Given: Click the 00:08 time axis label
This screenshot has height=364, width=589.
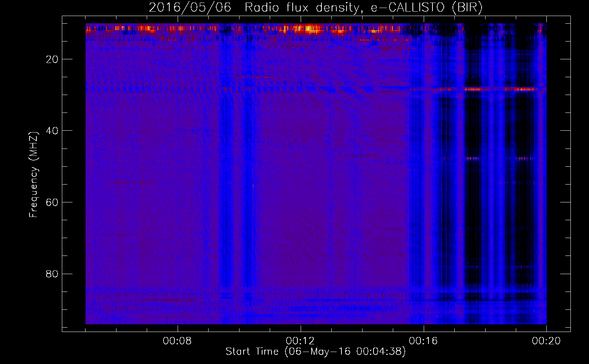Looking at the screenshot, I should click(x=177, y=341).
